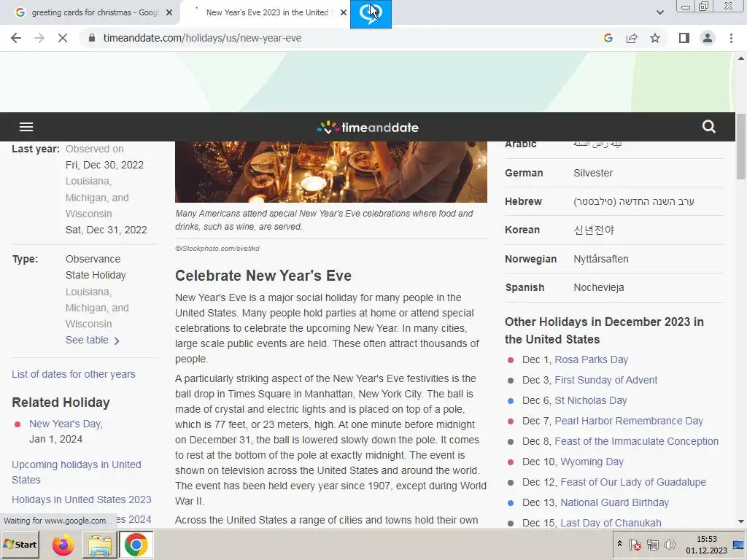Open Action Center flag icon

pos(635,545)
